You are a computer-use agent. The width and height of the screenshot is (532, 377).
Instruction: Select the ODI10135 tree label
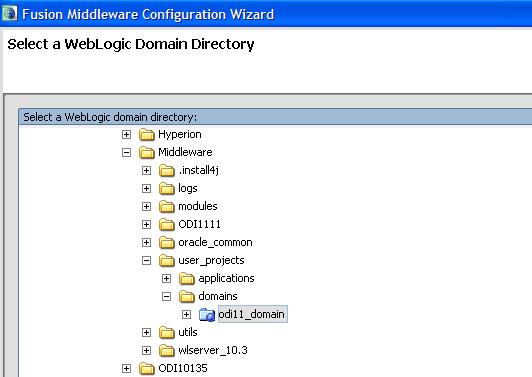tap(183, 368)
